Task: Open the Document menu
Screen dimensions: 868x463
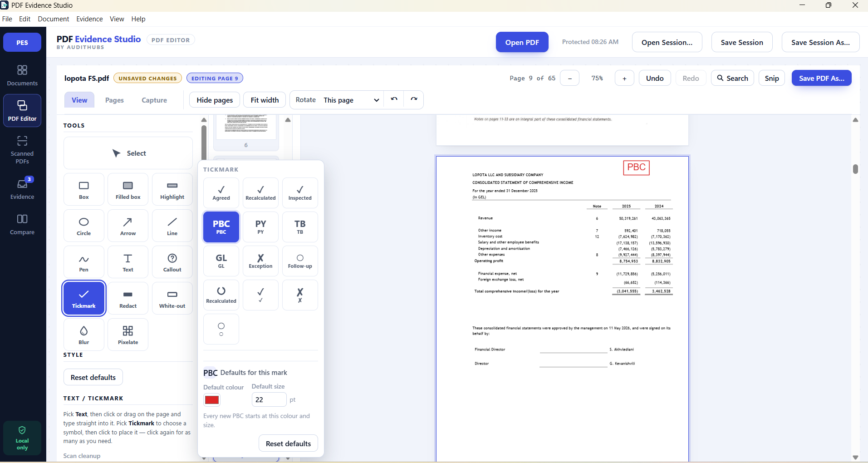Action: pos(54,19)
